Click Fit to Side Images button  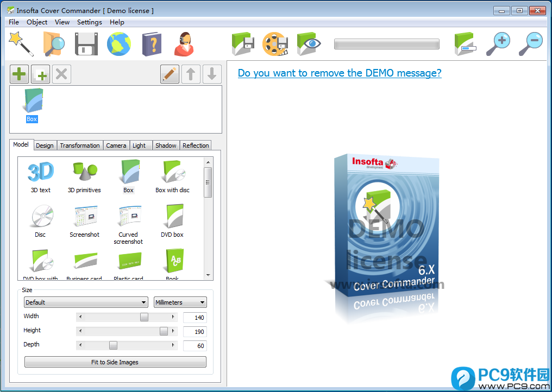[115, 362]
